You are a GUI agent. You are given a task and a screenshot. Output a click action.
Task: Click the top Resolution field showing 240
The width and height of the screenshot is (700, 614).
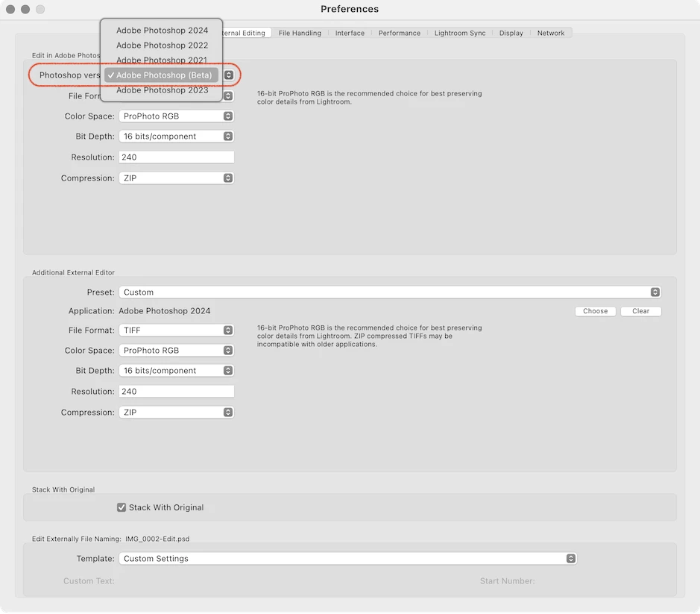[x=177, y=157]
